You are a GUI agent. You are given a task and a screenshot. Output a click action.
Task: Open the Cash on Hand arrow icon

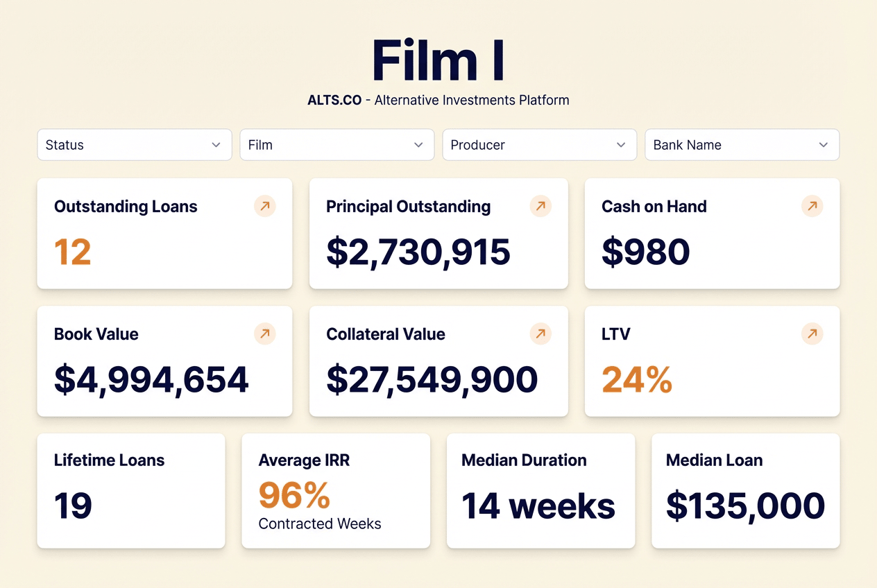(812, 206)
